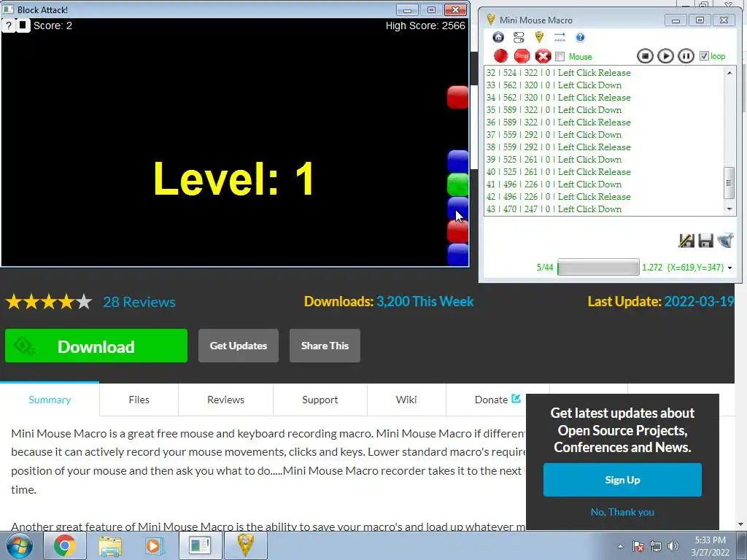
Task: Click the load macro icon beside the floppy disk
Action: (725, 241)
